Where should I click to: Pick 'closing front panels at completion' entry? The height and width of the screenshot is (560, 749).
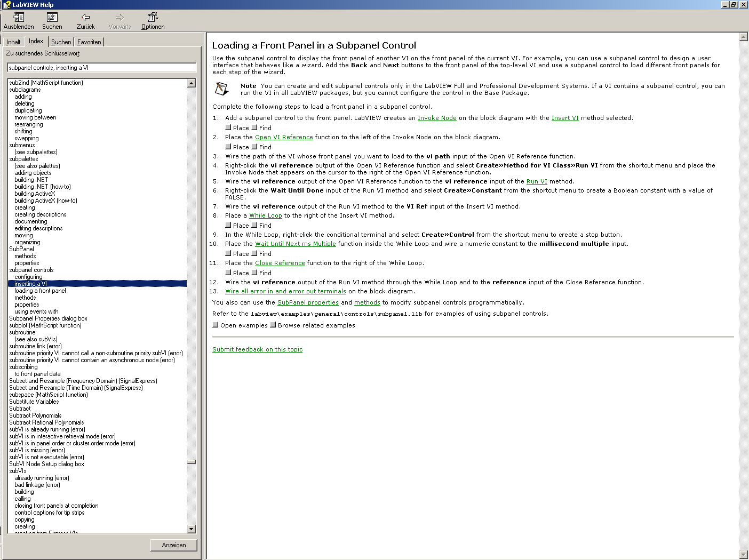click(x=57, y=506)
